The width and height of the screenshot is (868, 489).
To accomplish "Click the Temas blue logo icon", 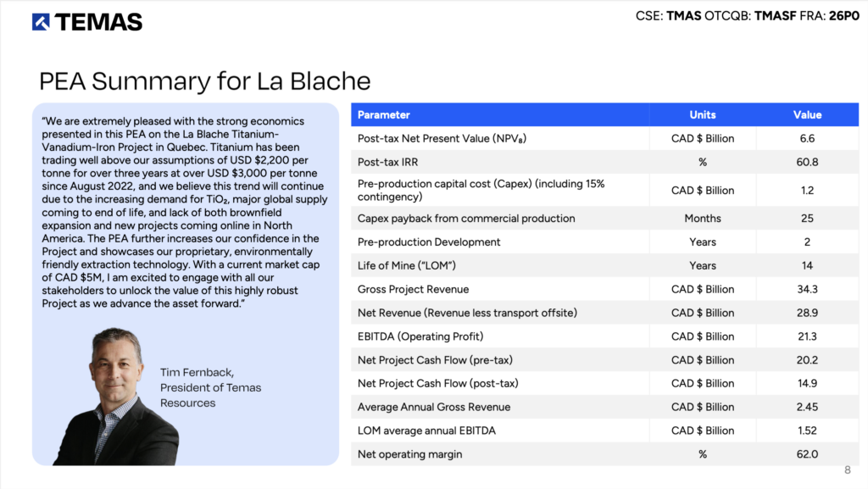I will pyautogui.click(x=42, y=22).
